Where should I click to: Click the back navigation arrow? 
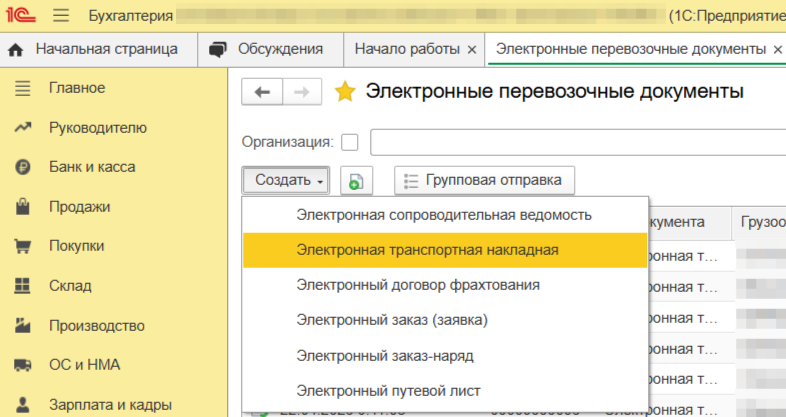pos(263,92)
